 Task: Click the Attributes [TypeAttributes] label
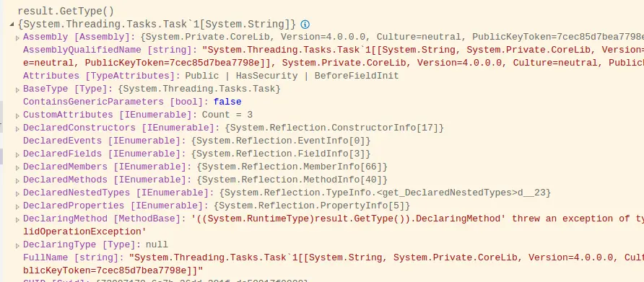pos(102,76)
